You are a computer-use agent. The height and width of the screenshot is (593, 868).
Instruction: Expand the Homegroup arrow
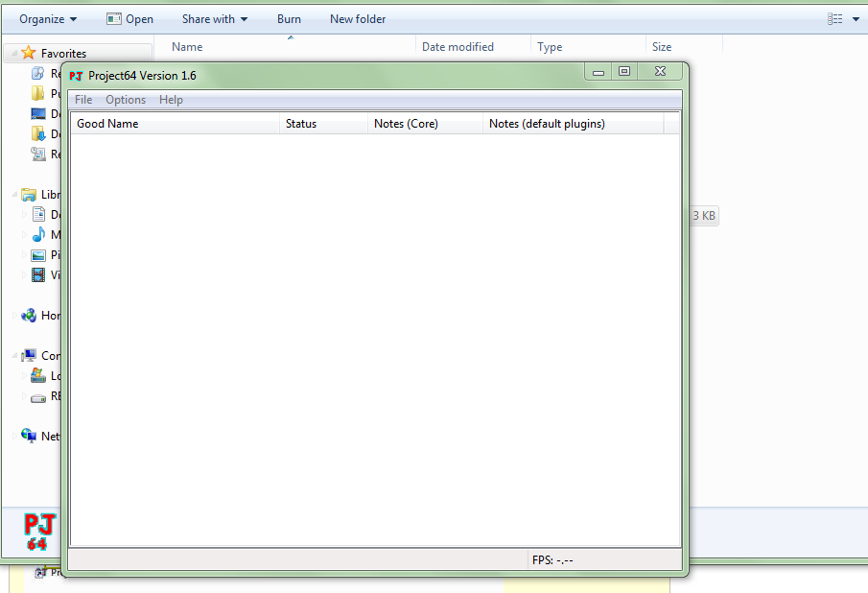(14, 315)
